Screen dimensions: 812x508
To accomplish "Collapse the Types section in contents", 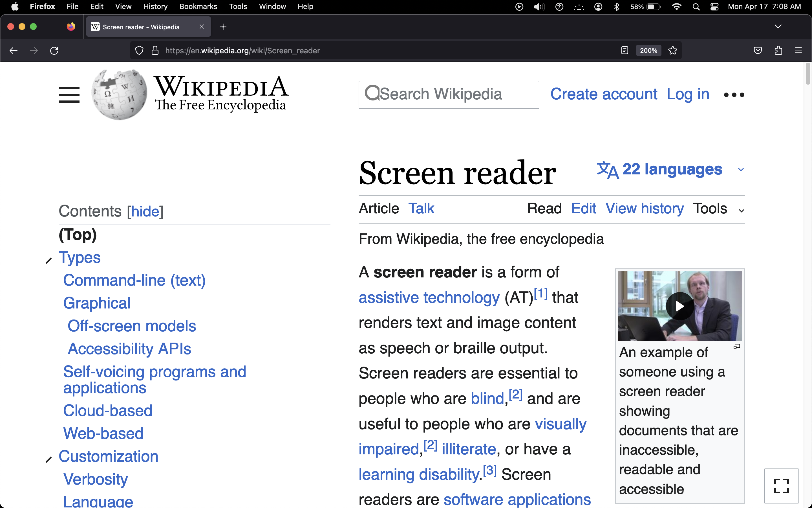I will pos(49,260).
